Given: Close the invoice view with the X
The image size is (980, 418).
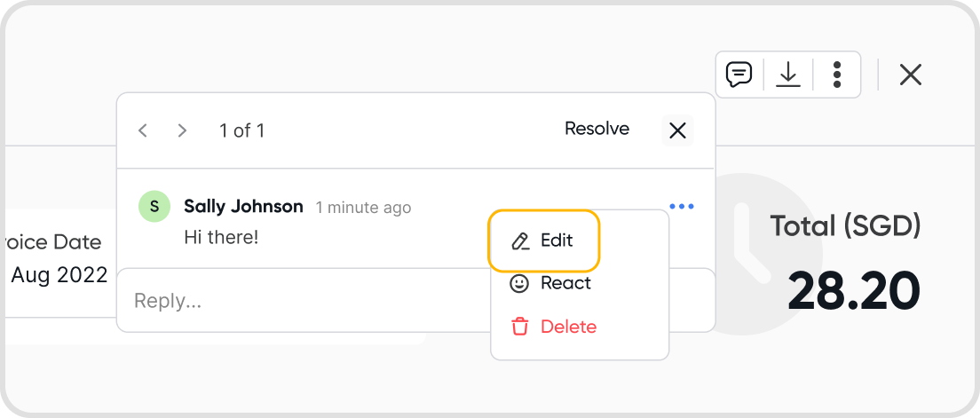Looking at the screenshot, I should [910, 75].
